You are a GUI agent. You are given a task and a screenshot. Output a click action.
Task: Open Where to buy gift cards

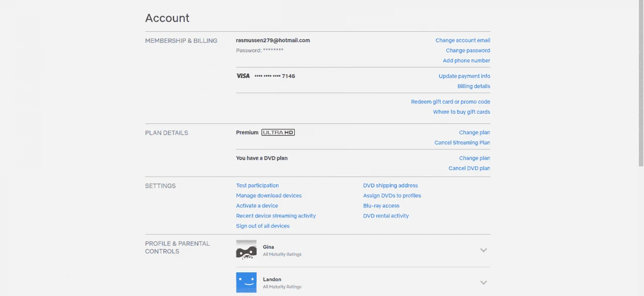(461, 112)
